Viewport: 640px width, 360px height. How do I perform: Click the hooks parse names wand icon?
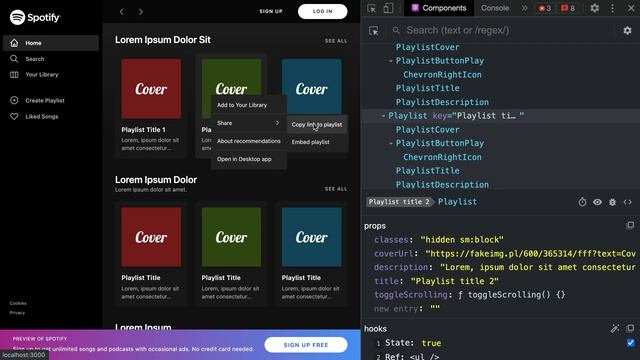(615, 328)
